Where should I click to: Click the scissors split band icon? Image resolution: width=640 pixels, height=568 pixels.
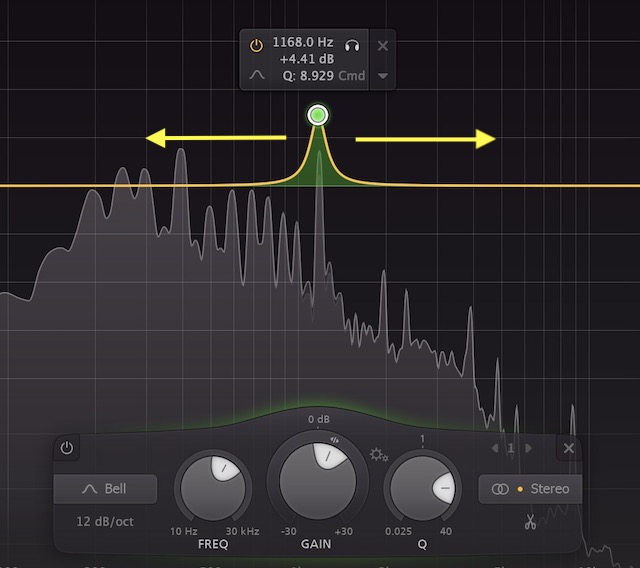click(x=530, y=521)
